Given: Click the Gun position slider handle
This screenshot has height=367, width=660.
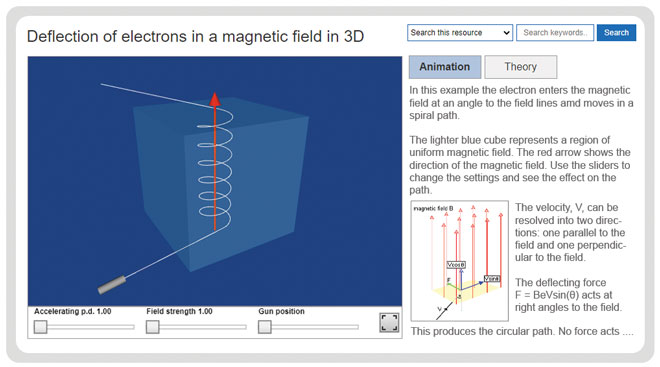Looking at the screenshot, I should click(x=265, y=327).
